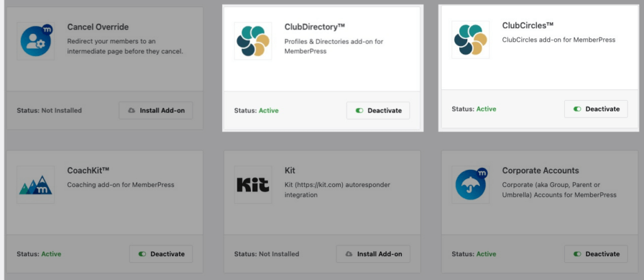Click 'Status: Not Installed' under Kit
Image resolution: width=644 pixels, height=280 pixels.
[x=267, y=254]
